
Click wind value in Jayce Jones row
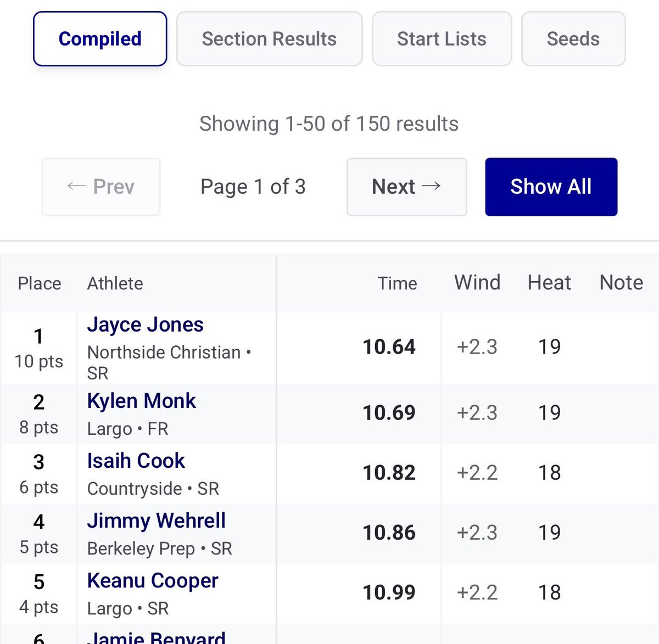477,347
